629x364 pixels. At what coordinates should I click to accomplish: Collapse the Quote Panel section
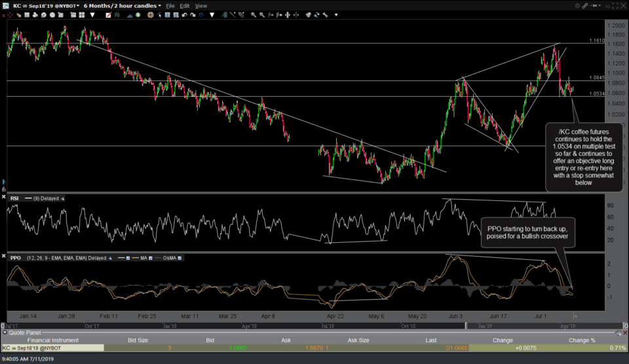(x=4, y=333)
